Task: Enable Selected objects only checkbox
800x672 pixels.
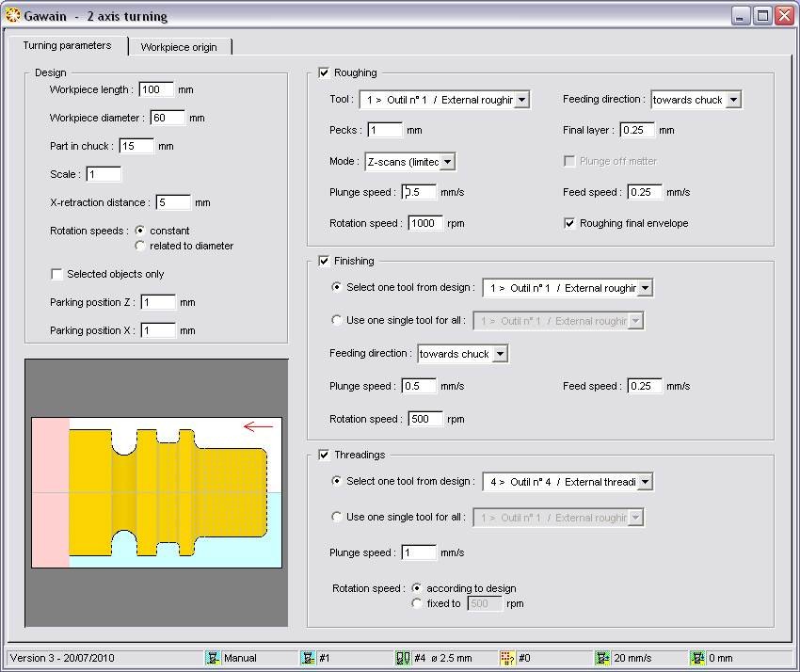Action: point(56,274)
